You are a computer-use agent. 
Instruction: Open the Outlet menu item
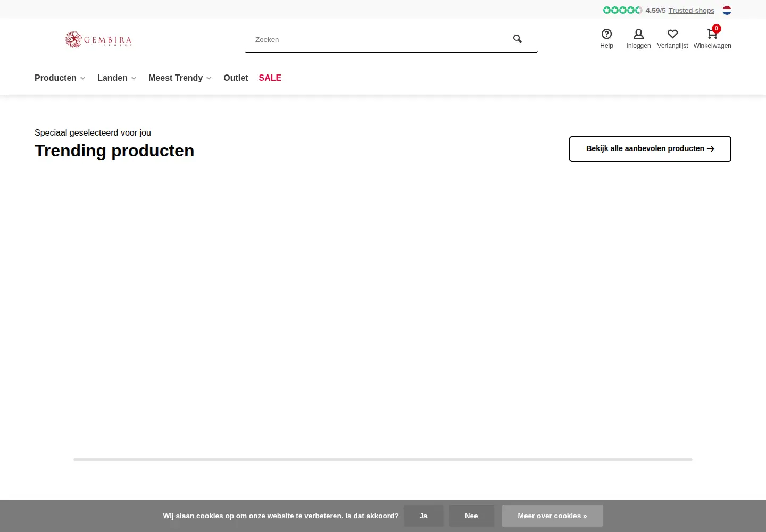pos(236,78)
